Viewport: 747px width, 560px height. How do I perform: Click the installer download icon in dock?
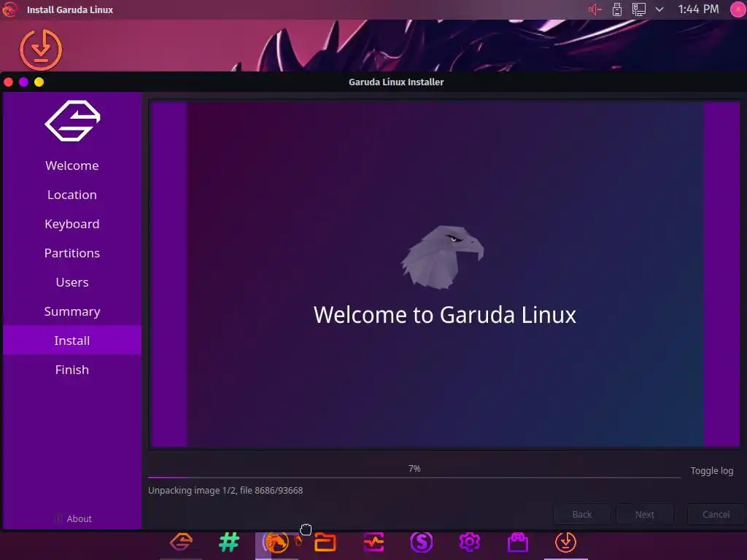[x=566, y=542]
